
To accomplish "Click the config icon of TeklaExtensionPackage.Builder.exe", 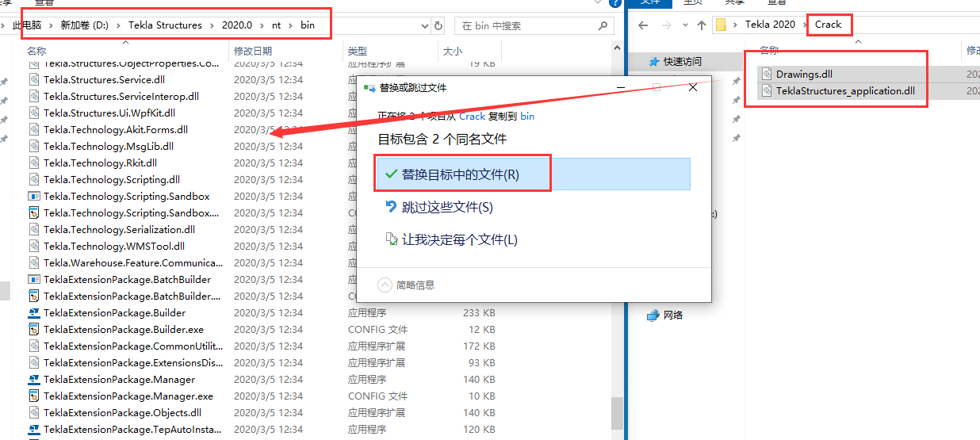I will pos(34,329).
